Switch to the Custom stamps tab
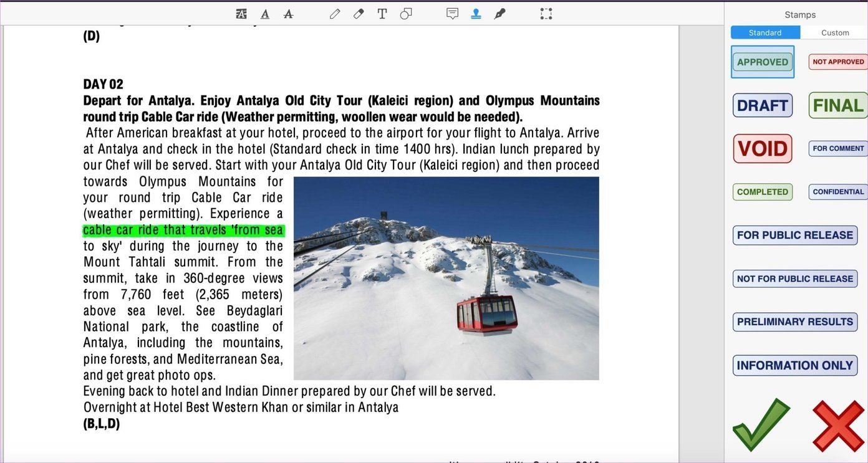Image resolution: width=868 pixels, height=463 pixels. (x=834, y=32)
